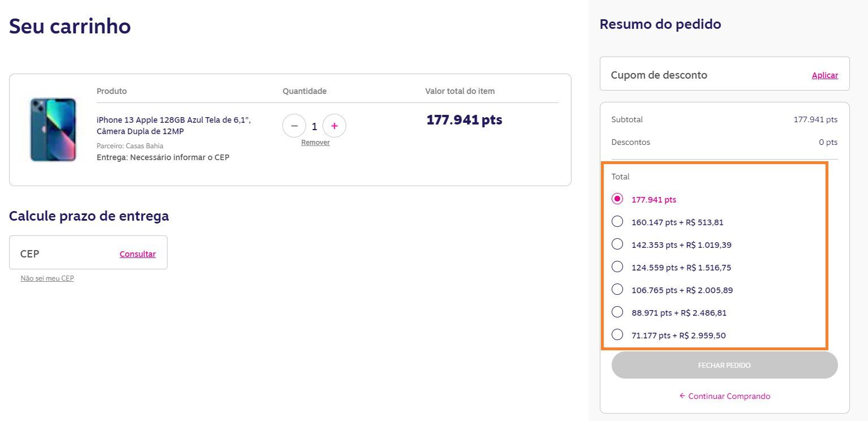Increase quantity with the plus button

(334, 126)
